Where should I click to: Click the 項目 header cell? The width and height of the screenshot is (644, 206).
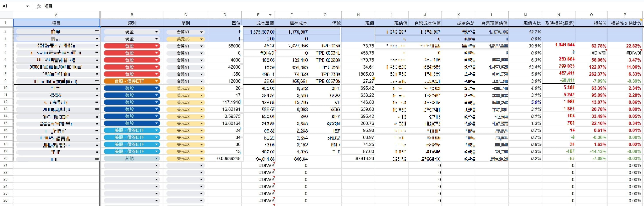pos(56,23)
